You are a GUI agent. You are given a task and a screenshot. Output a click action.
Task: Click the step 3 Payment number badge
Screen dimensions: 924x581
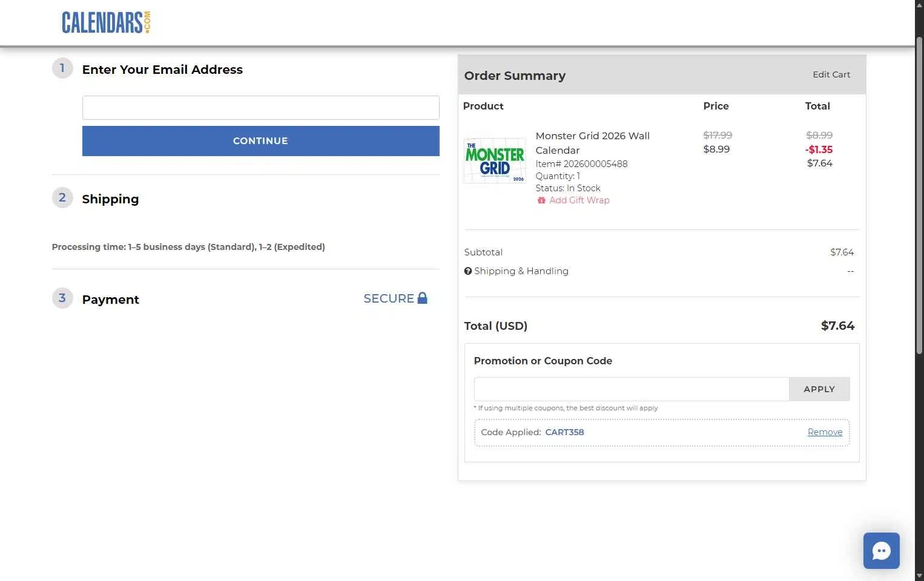tap(62, 298)
